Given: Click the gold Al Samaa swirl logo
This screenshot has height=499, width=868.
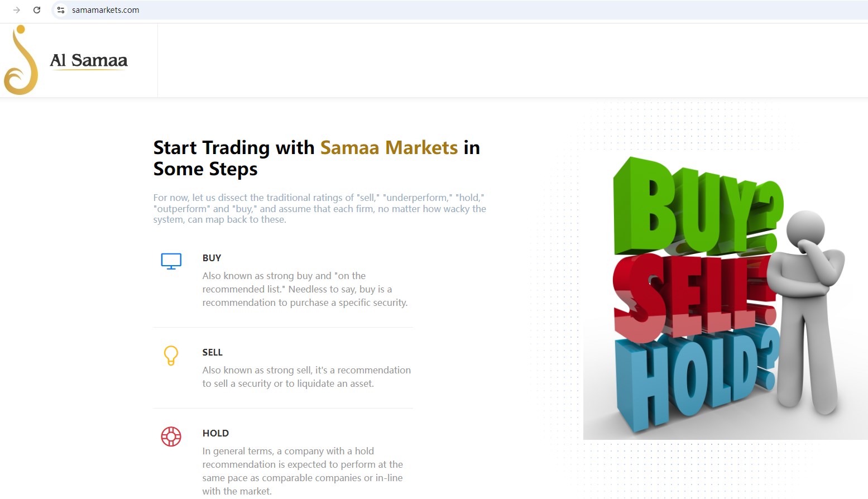Looking at the screenshot, I should [x=21, y=60].
